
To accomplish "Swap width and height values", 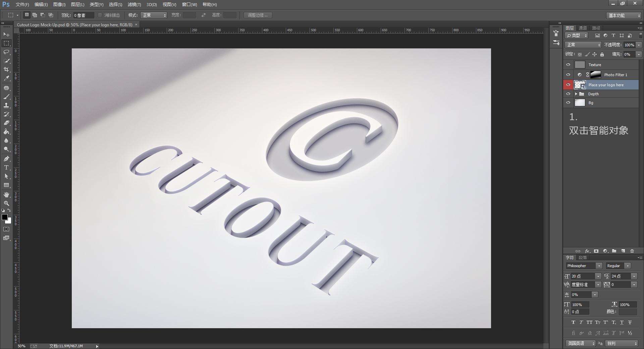I will 203,15.
